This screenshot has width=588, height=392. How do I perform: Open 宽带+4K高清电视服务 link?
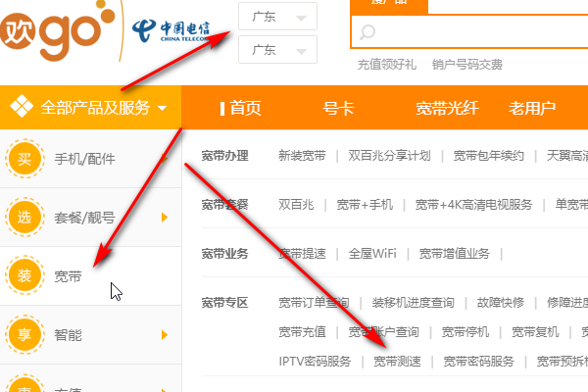[473, 205]
